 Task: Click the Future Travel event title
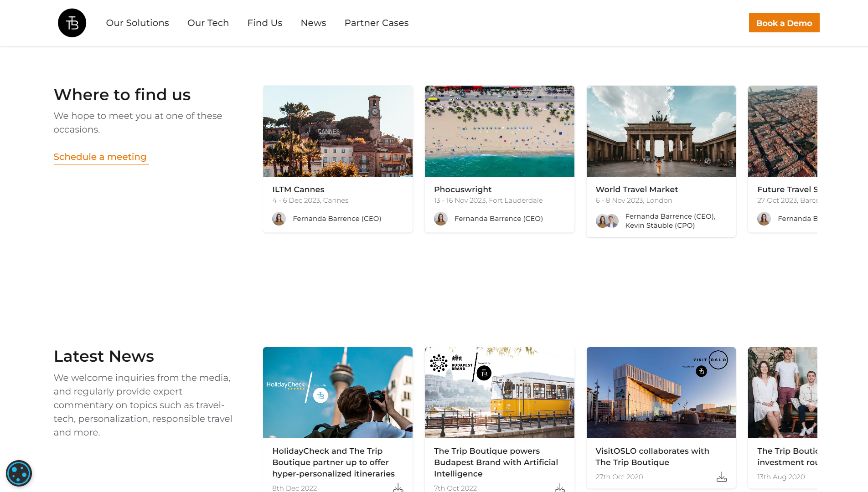(x=787, y=190)
